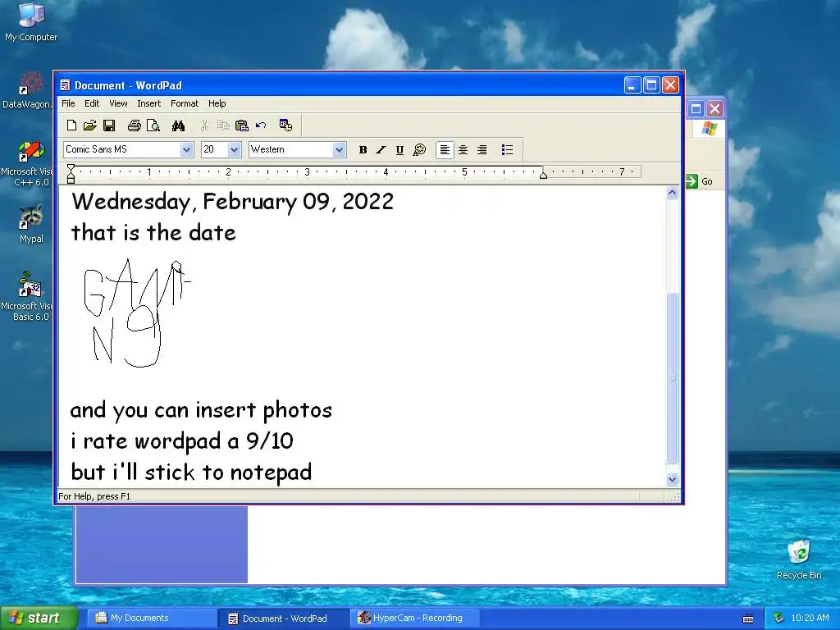The width and height of the screenshot is (840, 630).
Task: Align text left
Action: click(445, 149)
